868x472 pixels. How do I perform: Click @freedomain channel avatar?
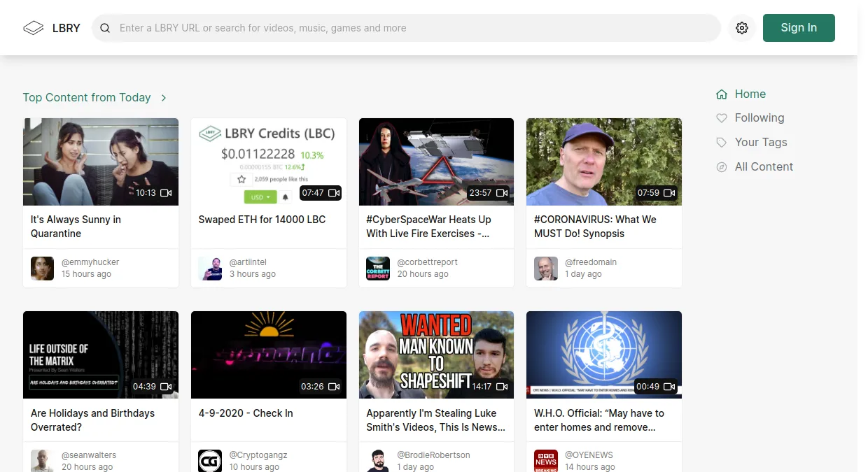coord(546,269)
